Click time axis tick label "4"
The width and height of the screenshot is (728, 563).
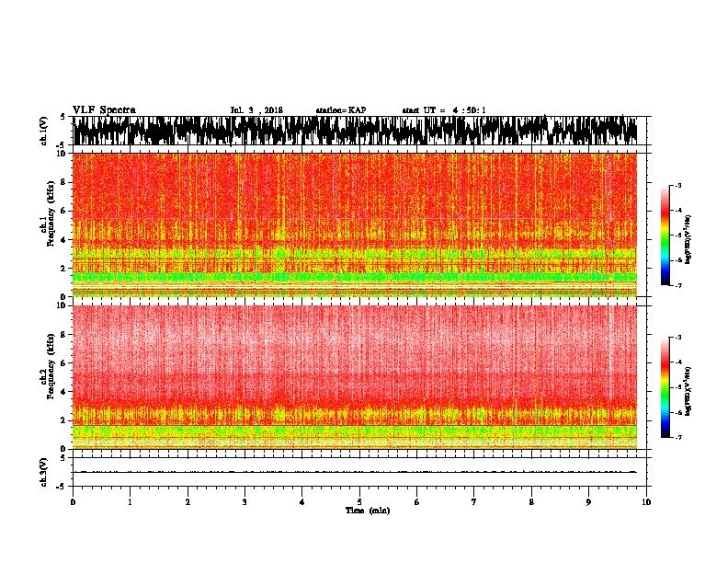[x=302, y=501]
